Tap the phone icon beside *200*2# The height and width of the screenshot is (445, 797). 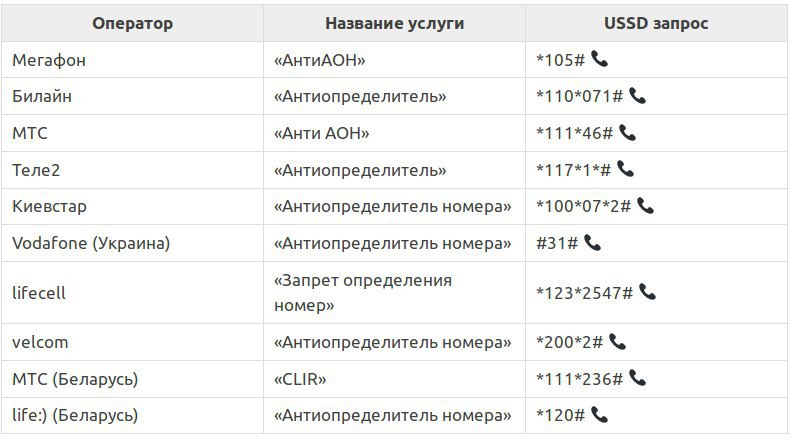(618, 341)
